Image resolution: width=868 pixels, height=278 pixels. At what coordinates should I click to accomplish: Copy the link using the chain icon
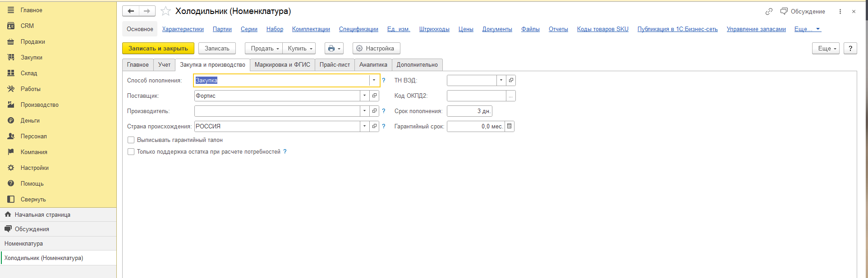(769, 11)
